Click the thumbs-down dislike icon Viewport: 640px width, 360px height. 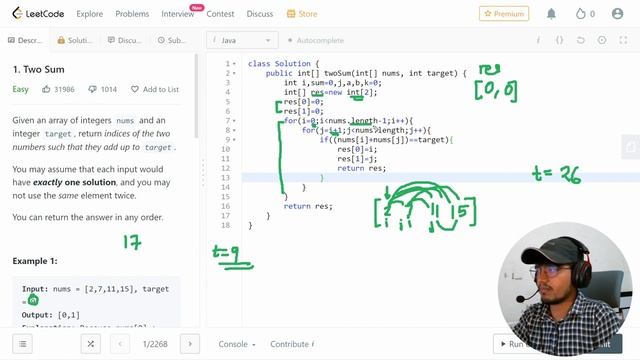coord(93,89)
